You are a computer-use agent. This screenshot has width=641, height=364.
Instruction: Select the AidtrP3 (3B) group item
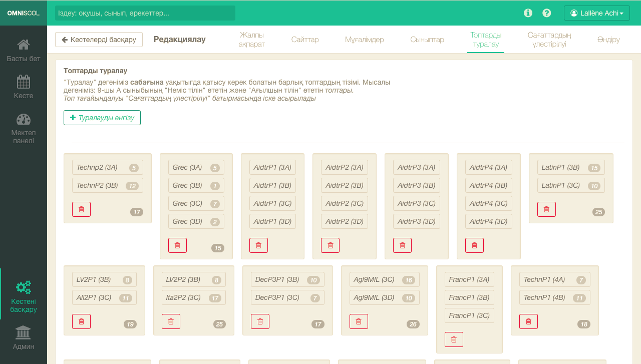[x=416, y=185]
